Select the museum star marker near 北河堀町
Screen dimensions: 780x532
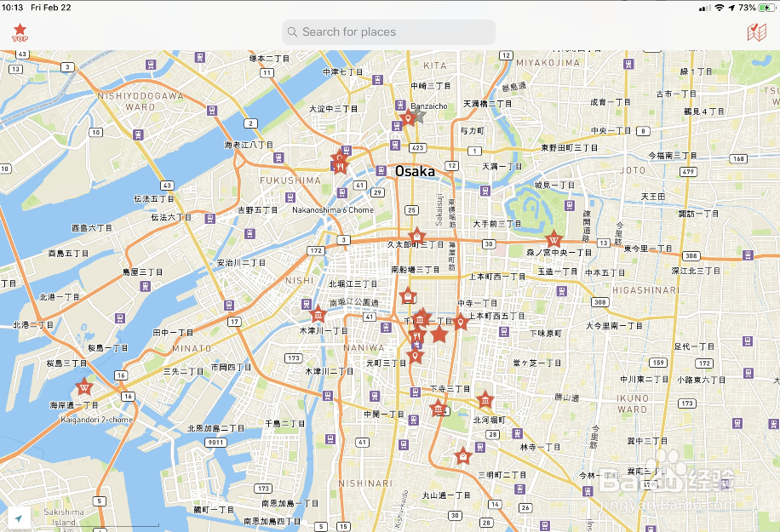[x=485, y=400]
